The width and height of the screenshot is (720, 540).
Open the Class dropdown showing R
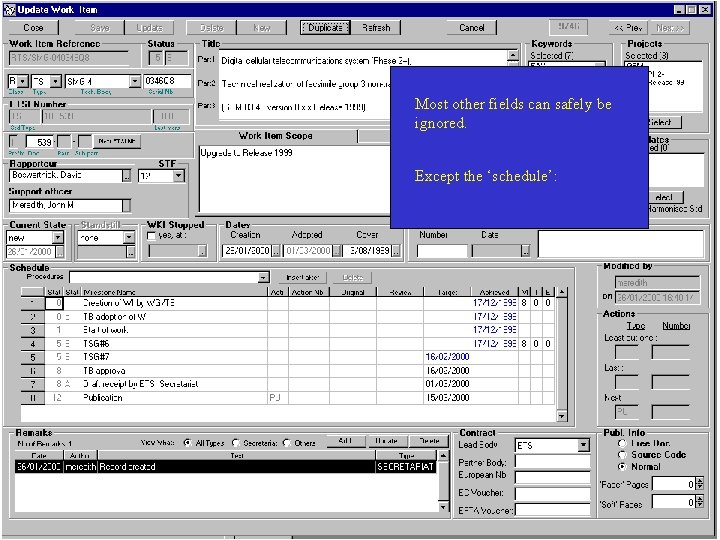23,81
